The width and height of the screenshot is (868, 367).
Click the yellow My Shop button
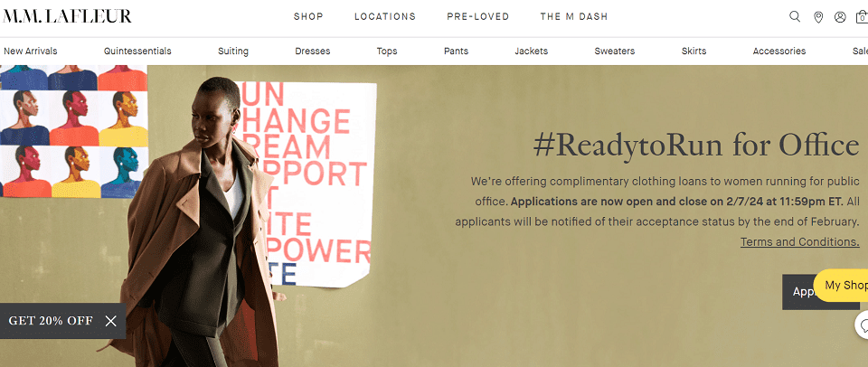pyautogui.click(x=842, y=286)
